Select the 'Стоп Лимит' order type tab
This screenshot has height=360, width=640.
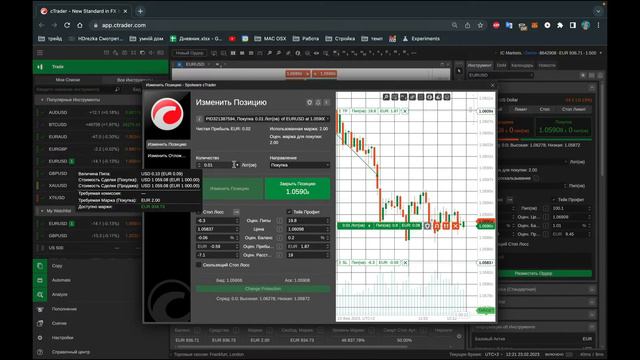pyautogui.click(x=573, y=109)
